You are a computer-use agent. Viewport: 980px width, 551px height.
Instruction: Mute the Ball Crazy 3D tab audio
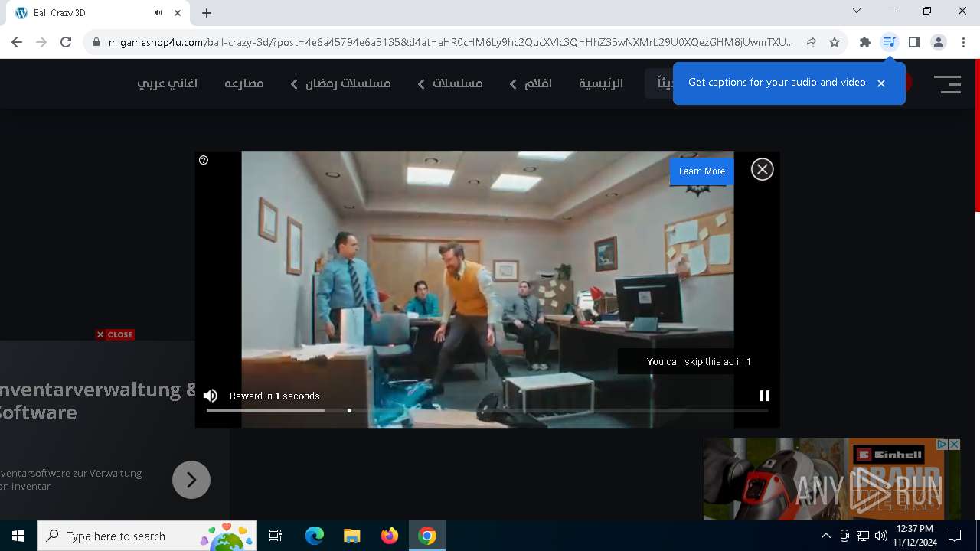pyautogui.click(x=158, y=13)
